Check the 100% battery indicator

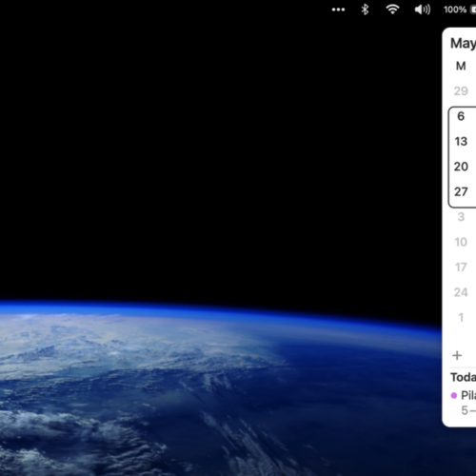460,10
